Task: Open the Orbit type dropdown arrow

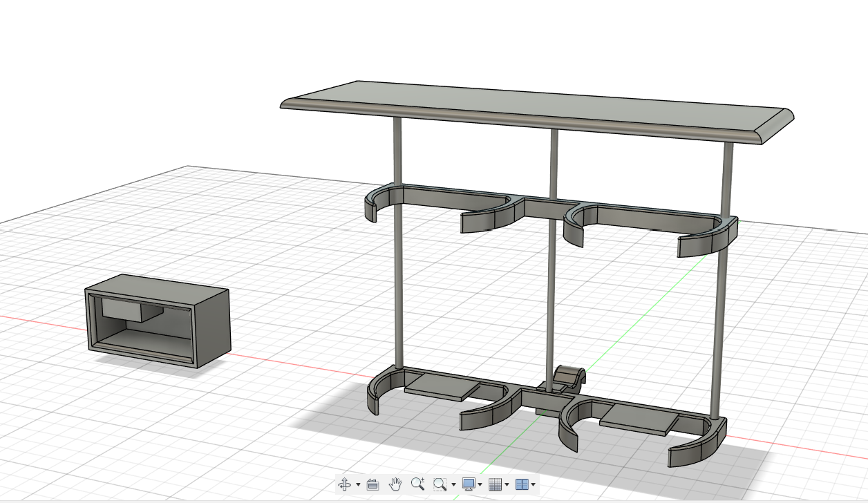Action: point(358,485)
